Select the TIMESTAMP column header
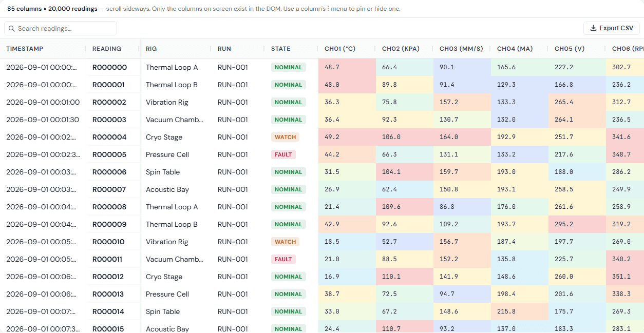Image resolution: width=644 pixels, height=333 pixels. click(x=43, y=49)
